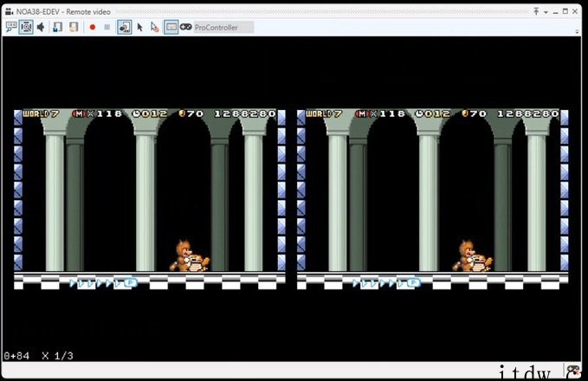Start recording with the red record button

pos(93,27)
